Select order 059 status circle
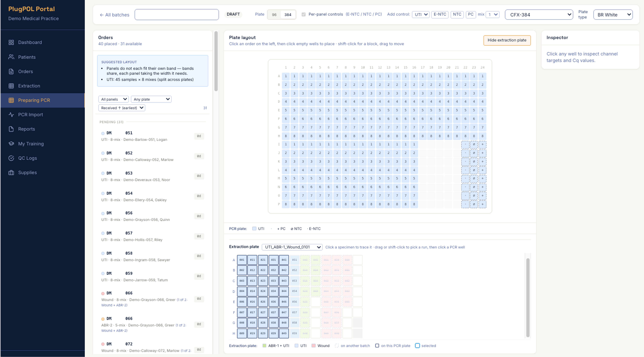Viewport: 644px width, 357px height. click(103, 274)
